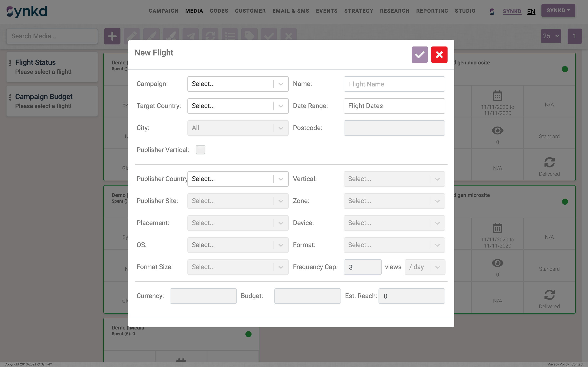Open the page size 25 dropdown
588x367 pixels.
(551, 36)
